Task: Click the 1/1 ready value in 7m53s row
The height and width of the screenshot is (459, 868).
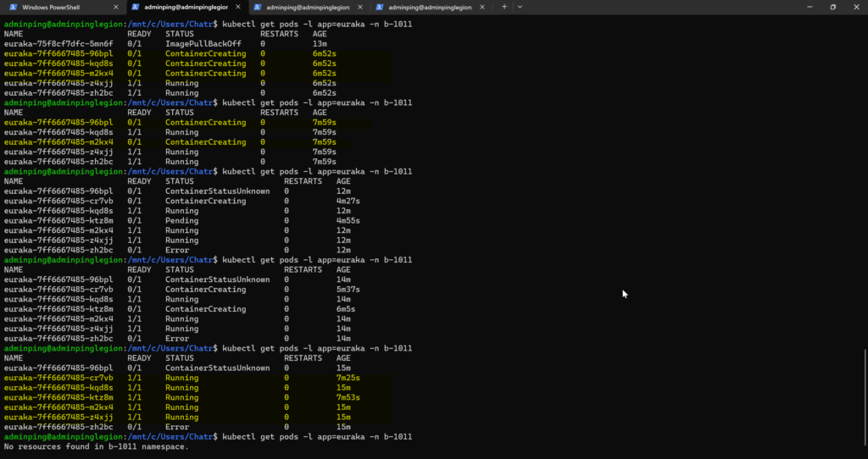Action: click(135, 398)
